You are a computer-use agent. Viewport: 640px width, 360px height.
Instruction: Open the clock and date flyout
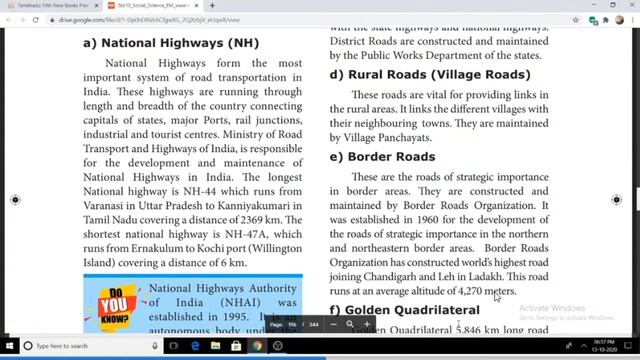pos(604,346)
